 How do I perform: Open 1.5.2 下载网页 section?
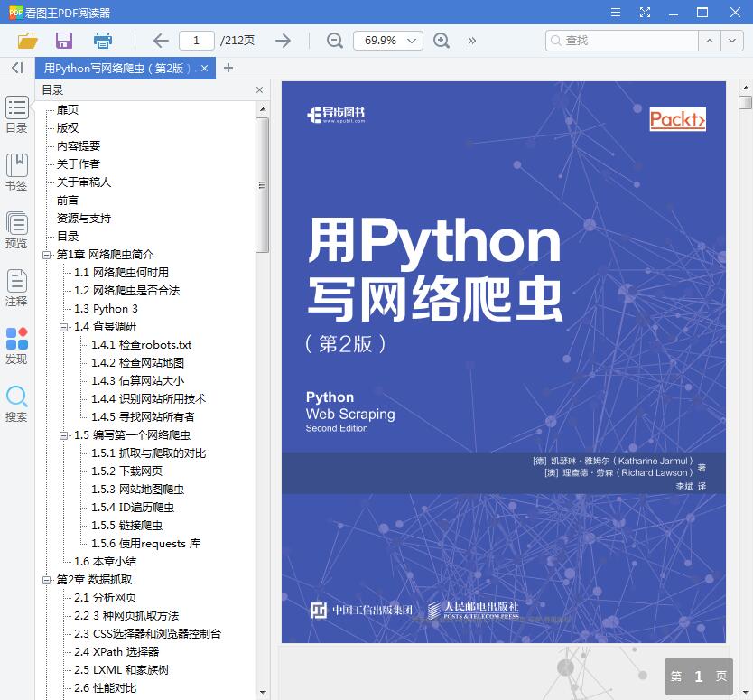[126, 471]
